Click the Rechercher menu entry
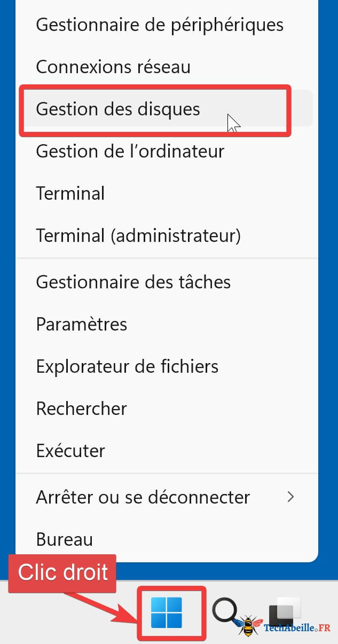The width and height of the screenshot is (338, 644). tap(81, 409)
